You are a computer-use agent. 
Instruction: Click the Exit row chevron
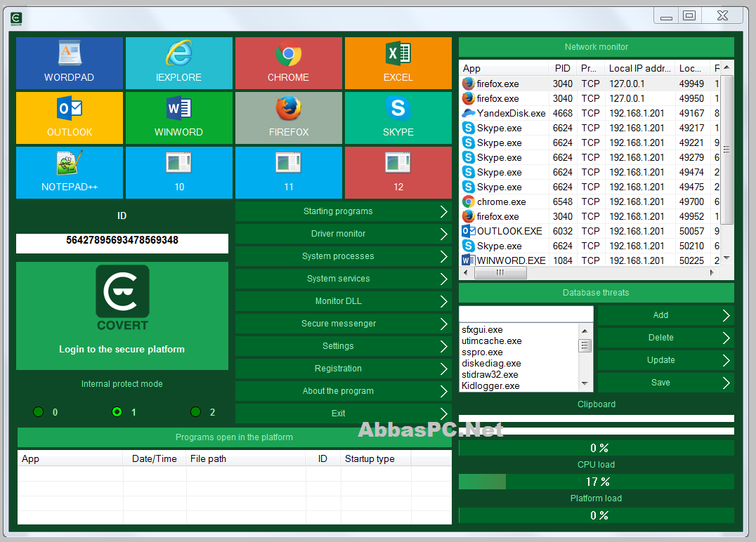point(443,414)
